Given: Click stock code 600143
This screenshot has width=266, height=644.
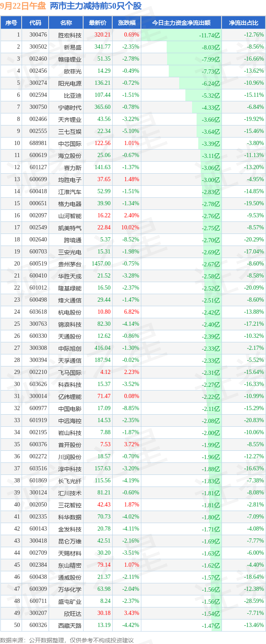Looking at the screenshot, I should (x=38, y=529).
